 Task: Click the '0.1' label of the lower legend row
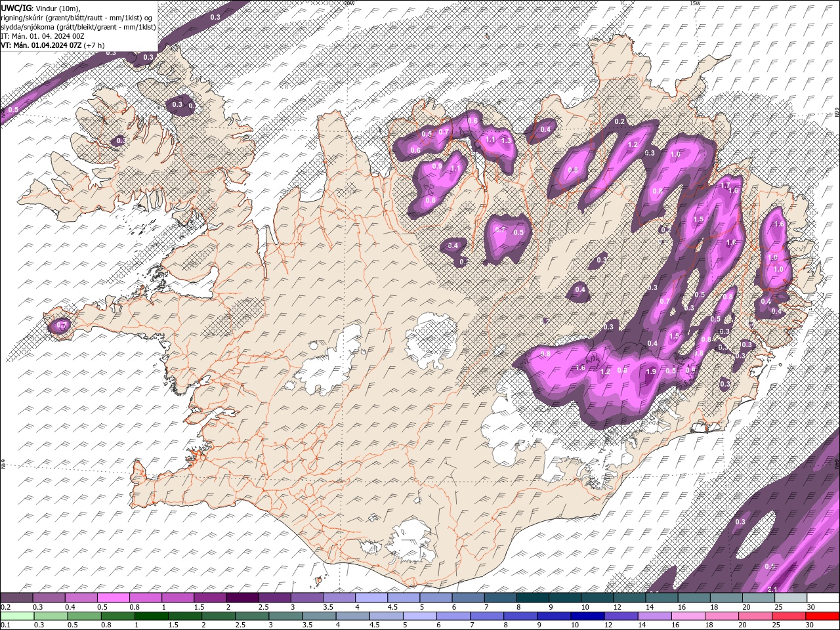pyautogui.click(x=6, y=625)
